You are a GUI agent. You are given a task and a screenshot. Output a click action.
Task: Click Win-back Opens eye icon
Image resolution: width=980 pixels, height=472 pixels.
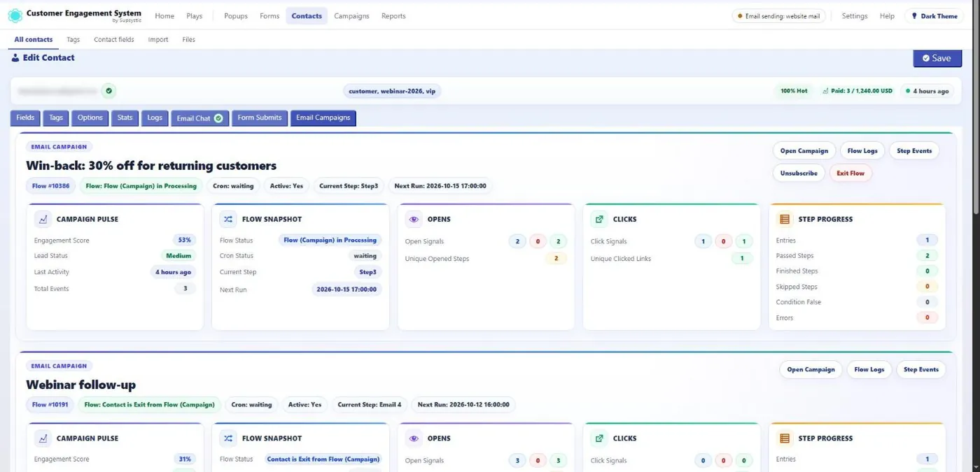point(414,219)
